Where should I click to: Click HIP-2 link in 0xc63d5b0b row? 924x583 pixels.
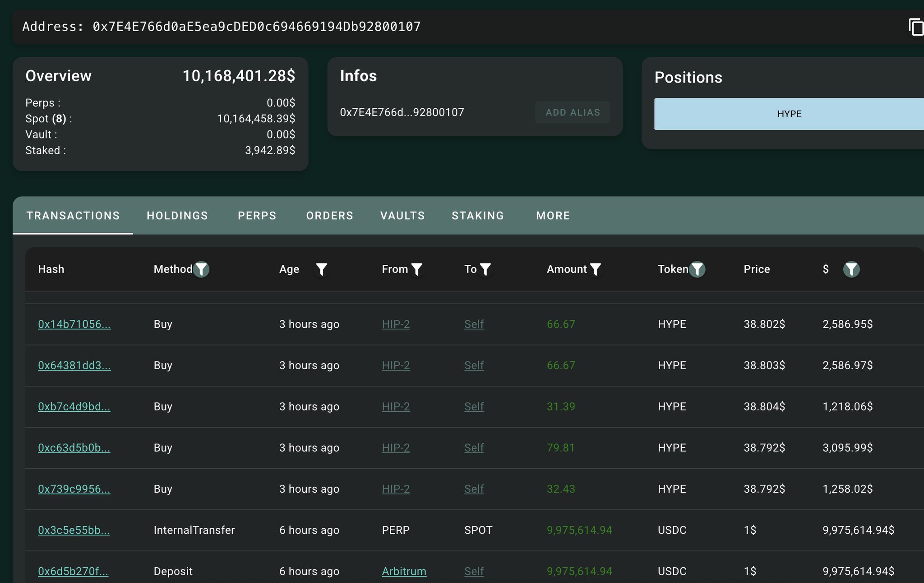pyautogui.click(x=396, y=448)
